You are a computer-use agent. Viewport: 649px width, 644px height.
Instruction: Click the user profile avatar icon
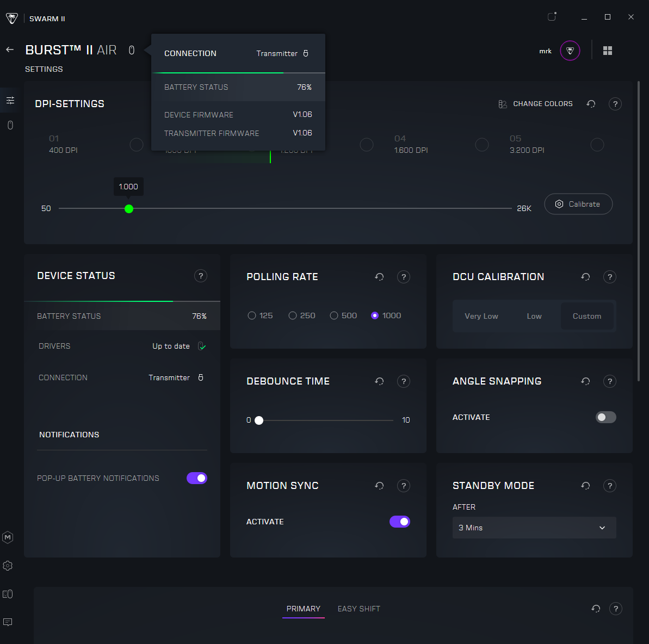570,51
